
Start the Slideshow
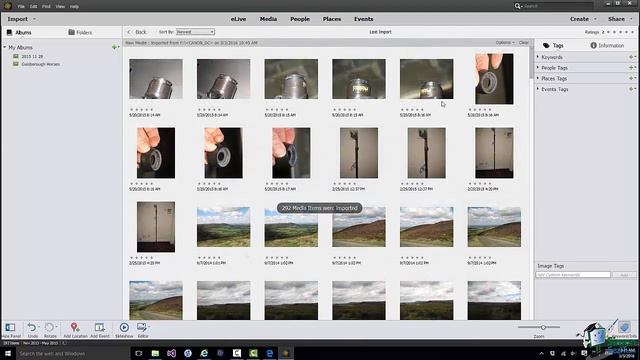(124, 327)
